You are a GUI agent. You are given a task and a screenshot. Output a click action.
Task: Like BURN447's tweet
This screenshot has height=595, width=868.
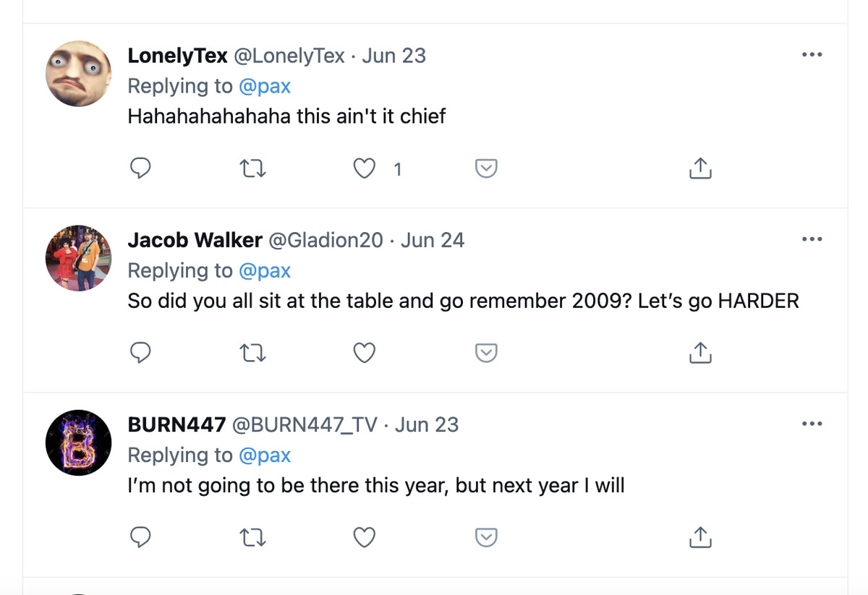(365, 537)
